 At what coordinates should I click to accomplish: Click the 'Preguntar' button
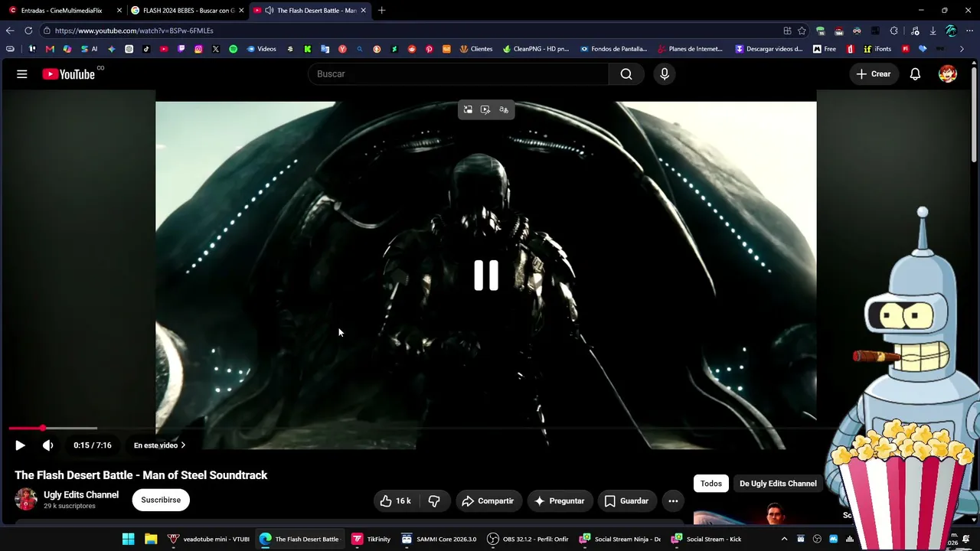(560, 501)
